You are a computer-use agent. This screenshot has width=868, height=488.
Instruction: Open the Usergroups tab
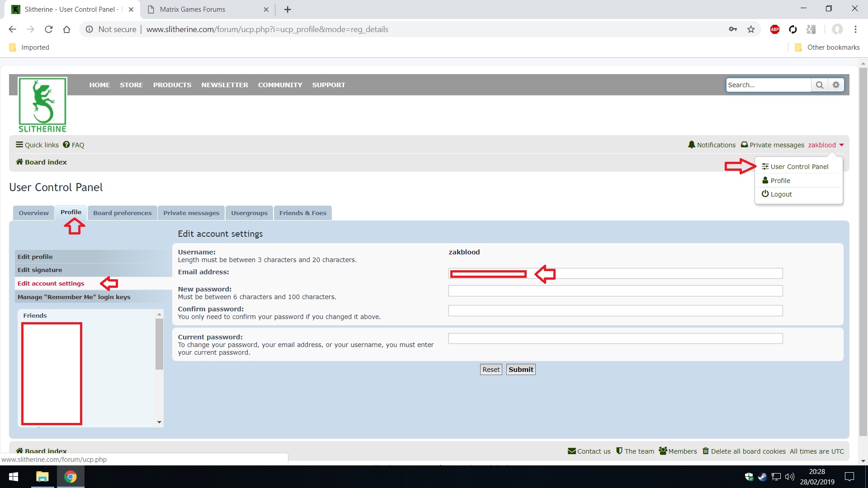[249, 213]
